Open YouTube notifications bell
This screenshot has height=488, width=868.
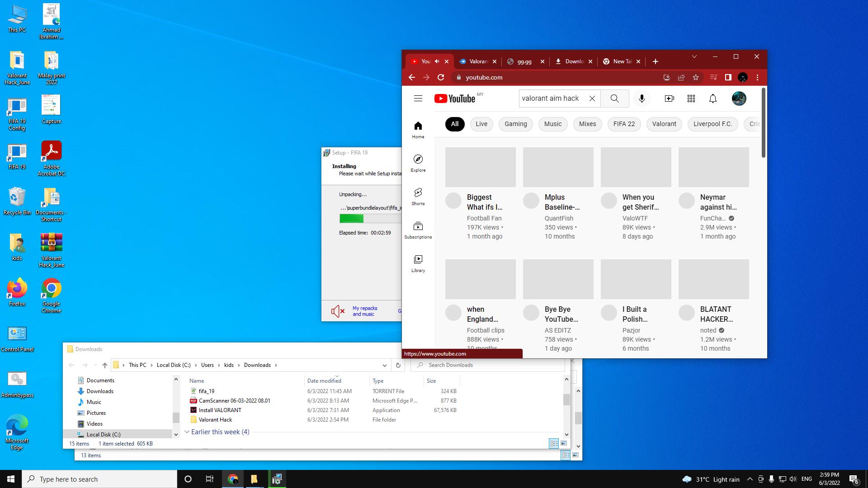click(712, 99)
